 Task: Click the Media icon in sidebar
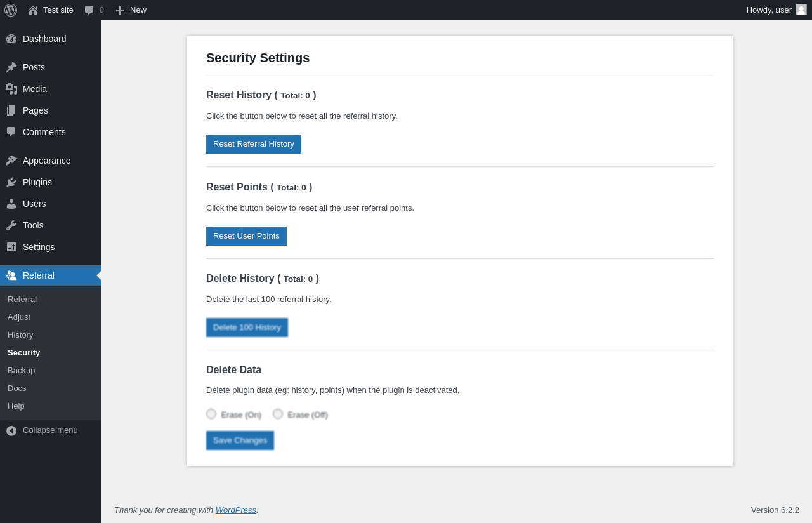click(x=11, y=89)
